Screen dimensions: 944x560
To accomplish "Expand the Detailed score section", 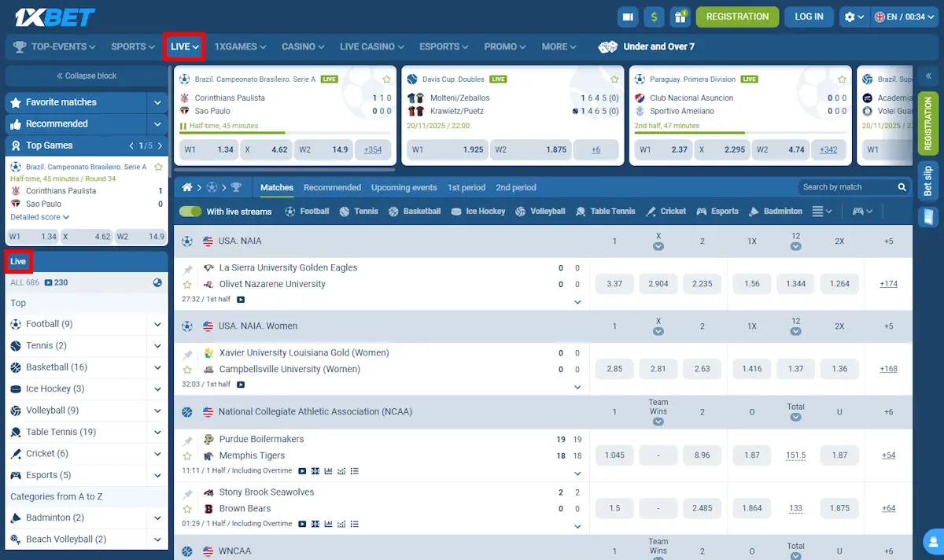I will pyautogui.click(x=39, y=217).
